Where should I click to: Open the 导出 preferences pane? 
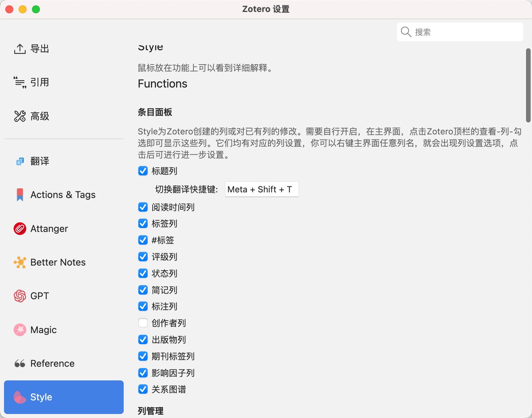click(x=64, y=49)
